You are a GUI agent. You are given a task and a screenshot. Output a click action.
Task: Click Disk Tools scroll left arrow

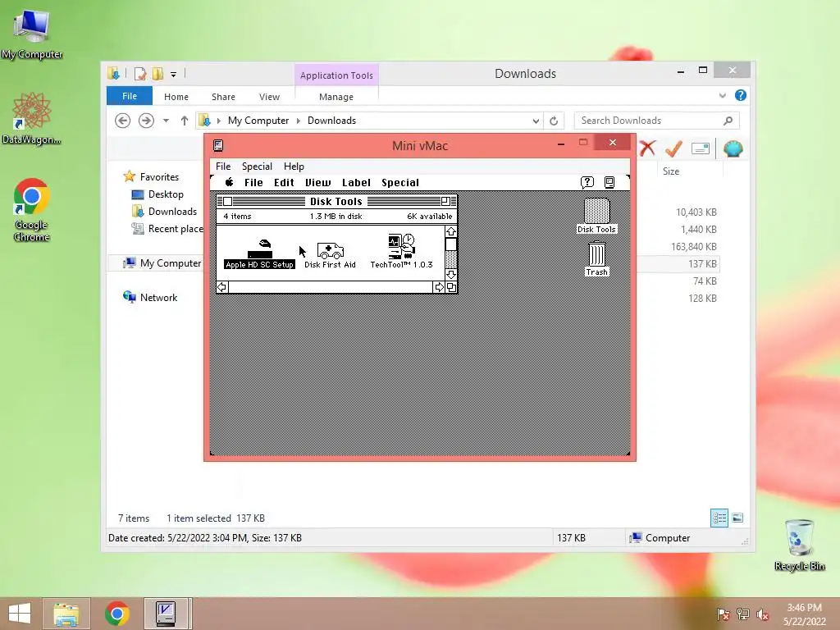coord(221,288)
